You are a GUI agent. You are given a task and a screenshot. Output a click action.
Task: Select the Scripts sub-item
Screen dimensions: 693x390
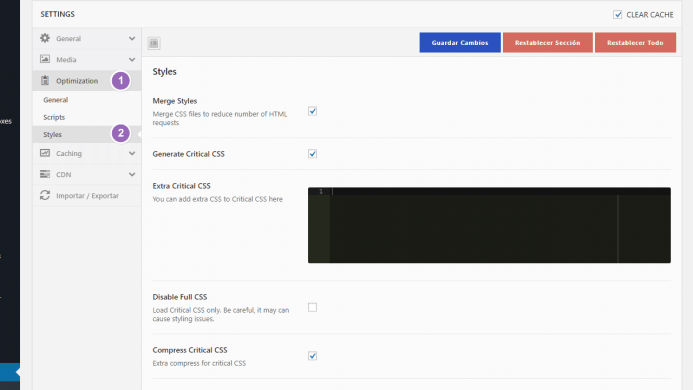87,117
